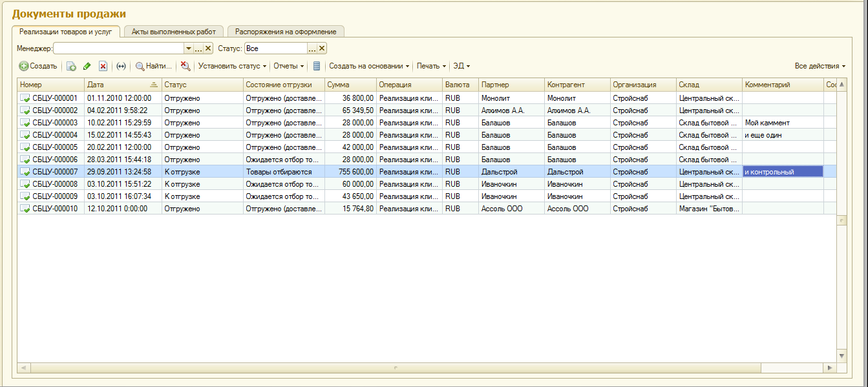
Task: Click the "Товары отбираются" shipment state cell
Action: pos(284,172)
